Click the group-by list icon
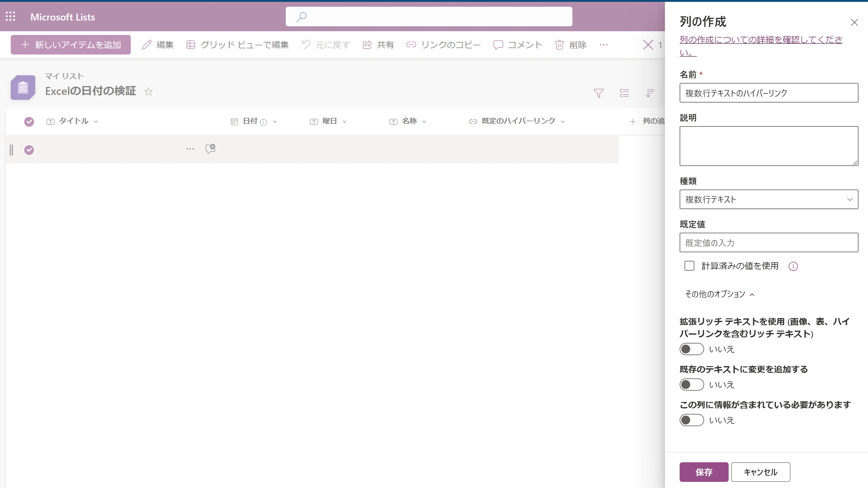The image size is (868, 488). (624, 93)
